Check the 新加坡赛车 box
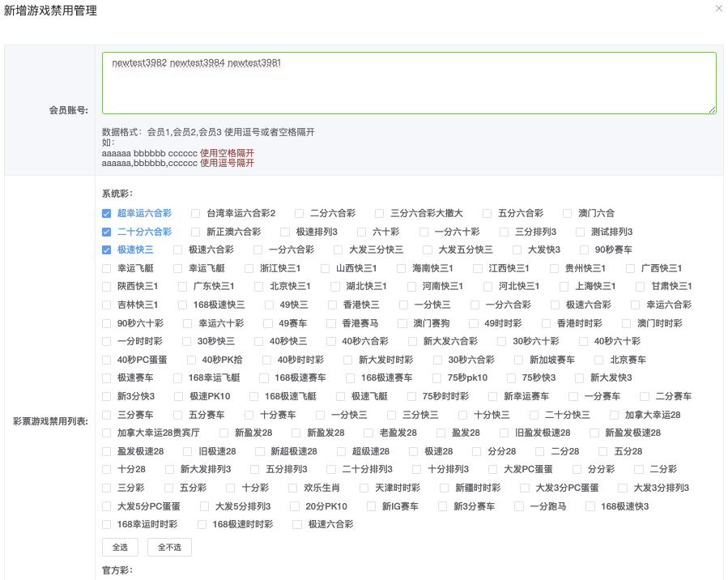Image resolution: width=728 pixels, height=580 pixels. point(519,360)
